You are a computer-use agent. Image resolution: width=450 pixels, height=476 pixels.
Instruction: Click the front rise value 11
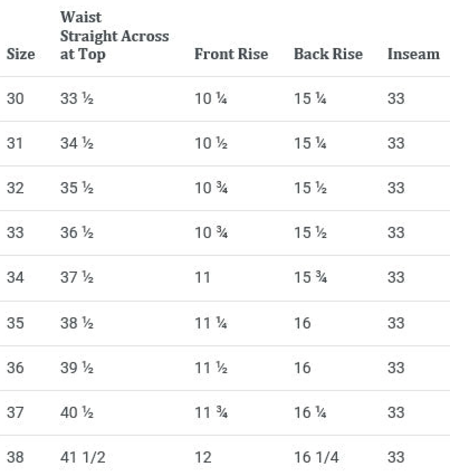pos(202,277)
